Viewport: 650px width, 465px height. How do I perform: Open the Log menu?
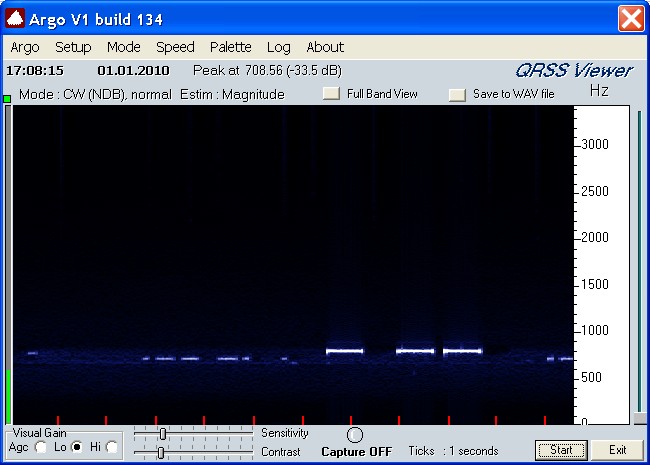click(x=279, y=47)
